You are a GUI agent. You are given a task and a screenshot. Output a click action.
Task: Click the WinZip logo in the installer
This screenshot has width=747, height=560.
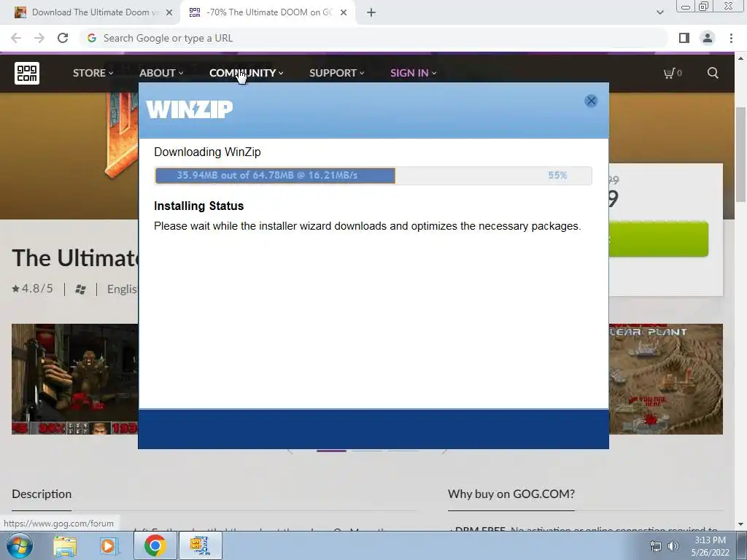(189, 109)
